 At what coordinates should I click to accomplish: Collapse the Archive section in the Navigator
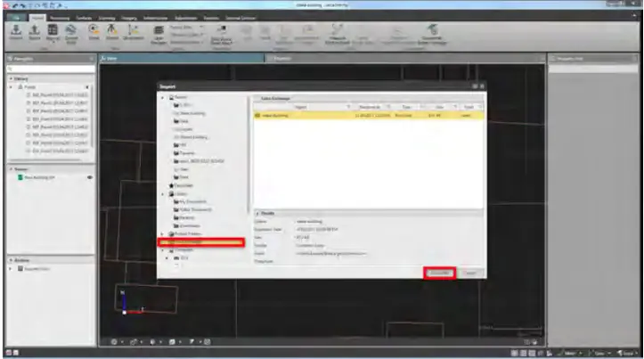coord(11,260)
